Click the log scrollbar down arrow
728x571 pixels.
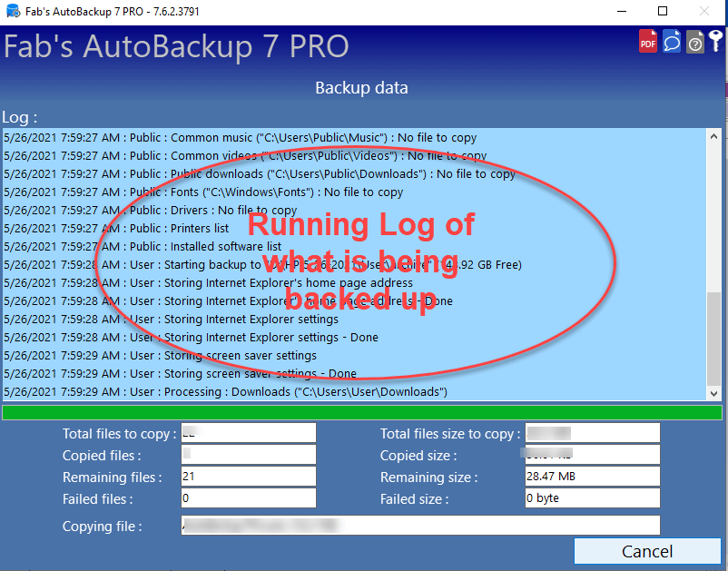(714, 393)
